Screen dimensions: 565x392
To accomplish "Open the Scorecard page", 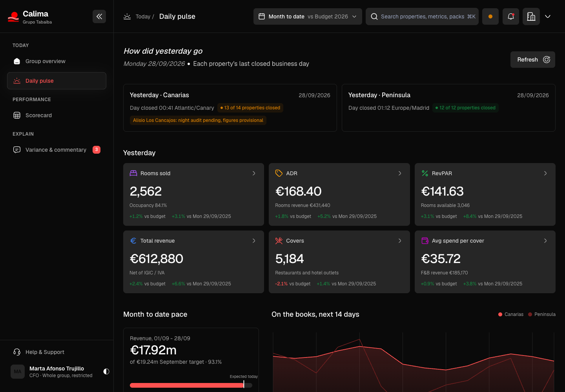I will point(56,115).
